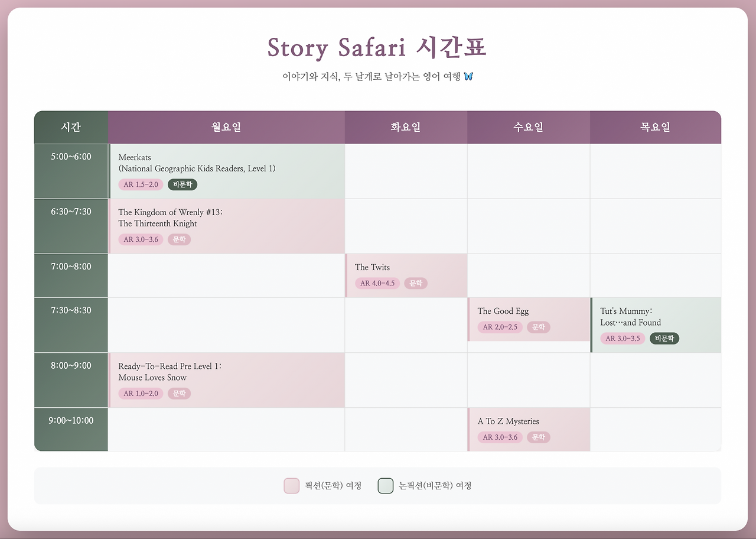Click The Twits book title
756x539 pixels.
[x=372, y=267]
